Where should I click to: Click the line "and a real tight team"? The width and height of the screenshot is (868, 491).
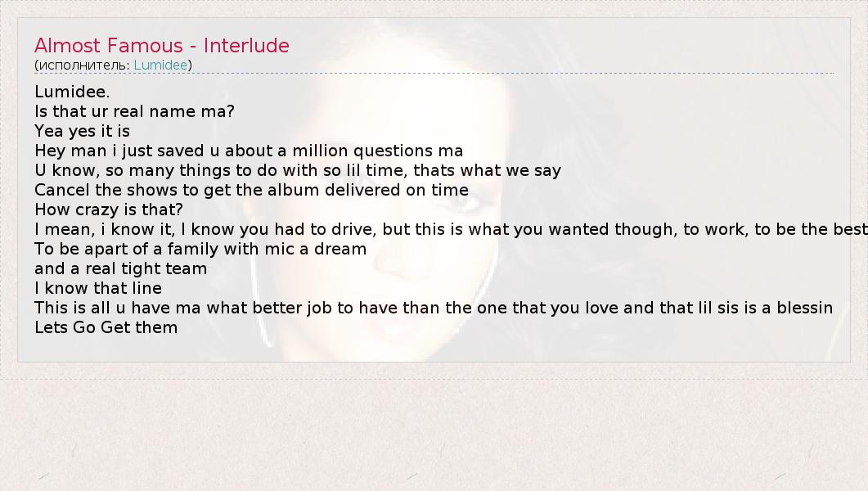[x=120, y=268]
